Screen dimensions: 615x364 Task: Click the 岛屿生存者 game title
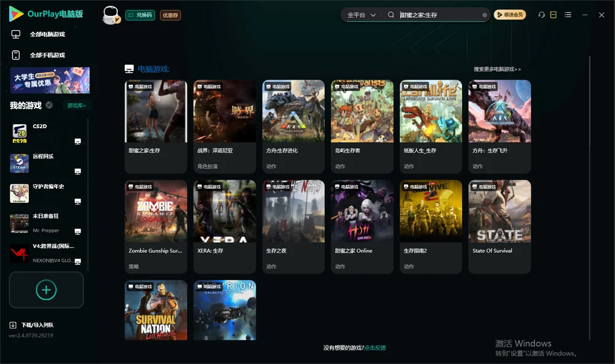coord(347,151)
